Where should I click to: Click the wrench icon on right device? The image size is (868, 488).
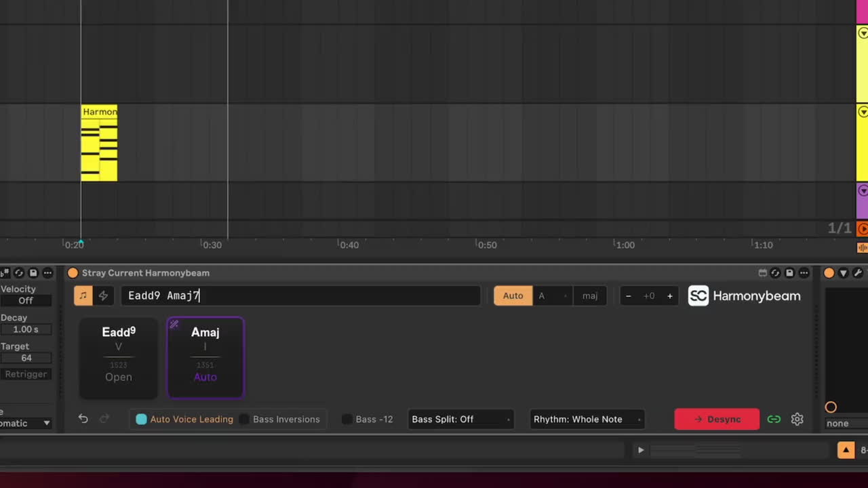click(858, 273)
